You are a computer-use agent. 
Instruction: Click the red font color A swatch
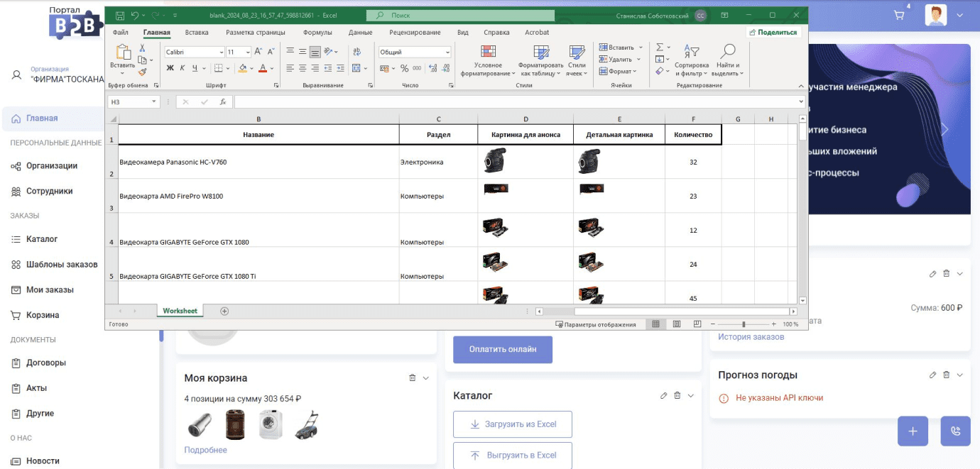pyautogui.click(x=263, y=69)
